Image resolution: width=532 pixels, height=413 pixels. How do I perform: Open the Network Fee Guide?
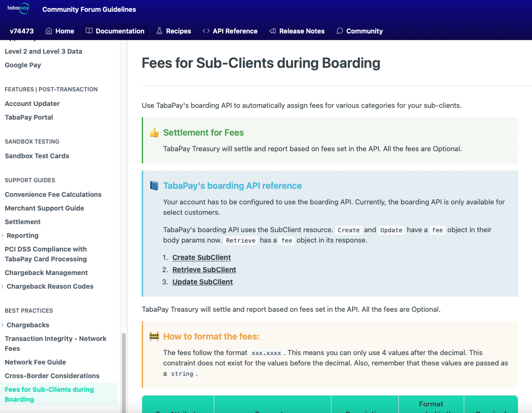[35, 362]
